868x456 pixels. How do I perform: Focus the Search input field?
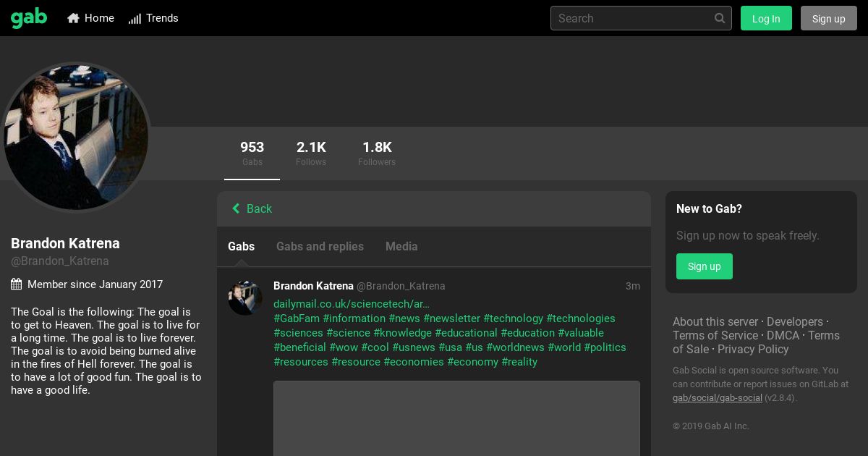pos(633,18)
